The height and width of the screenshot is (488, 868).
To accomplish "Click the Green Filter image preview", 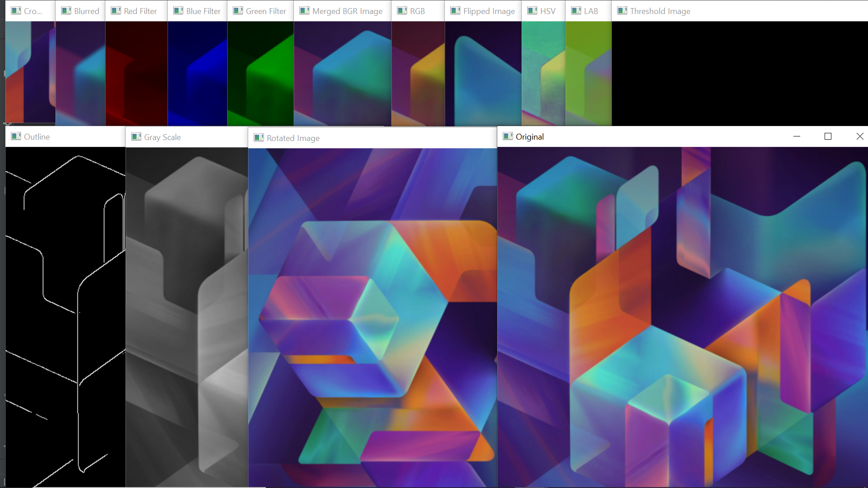I will [261, 74].
